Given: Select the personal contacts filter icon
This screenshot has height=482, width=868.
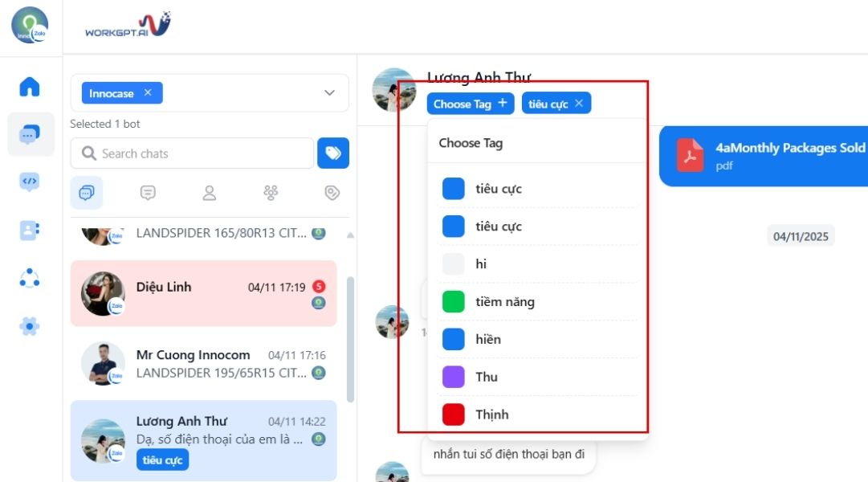Looking at the screenshot, I should coord(209,193).
